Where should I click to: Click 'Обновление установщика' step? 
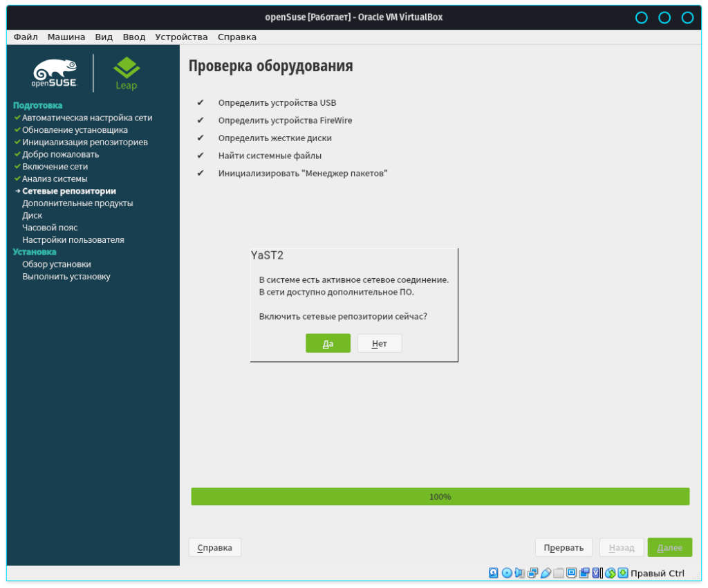click(x=75, y=130)
